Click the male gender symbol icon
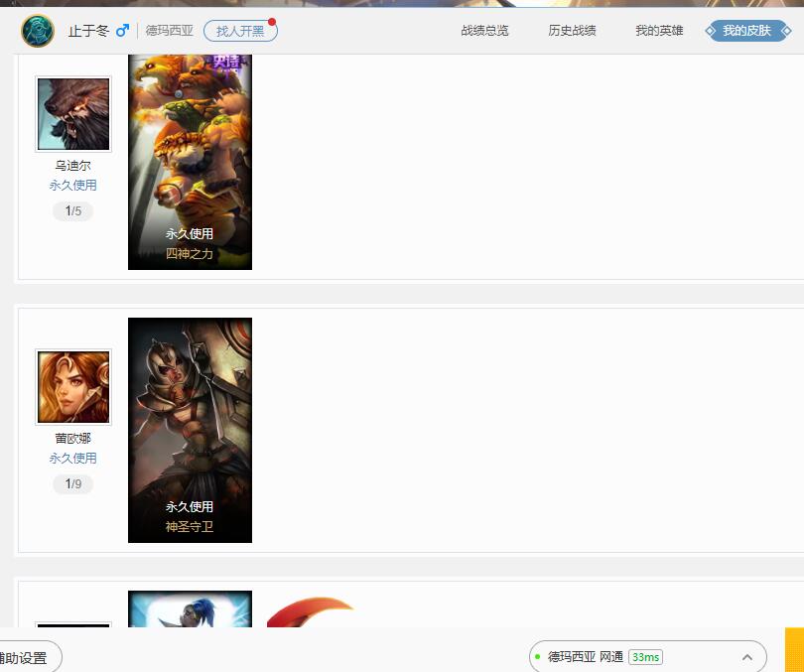The width and height of the screenshot is (804, 672). [x=122, y=31]
